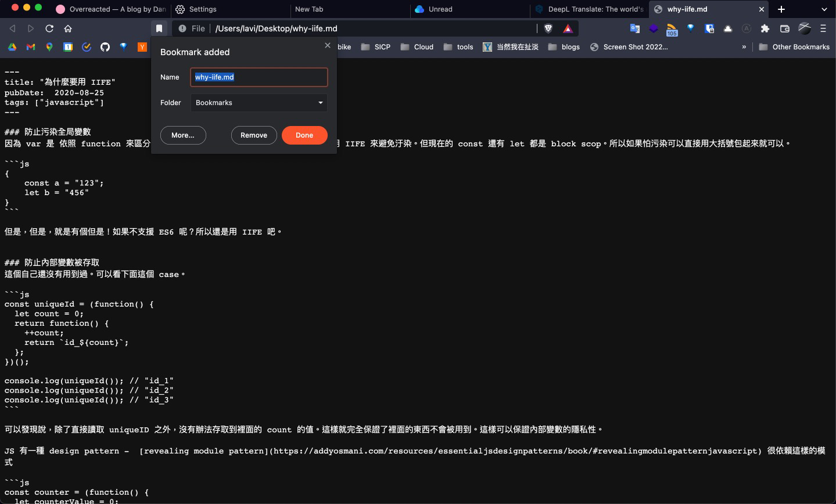Expand hidden bookmarks with the chevron arrows

[744, 47]
